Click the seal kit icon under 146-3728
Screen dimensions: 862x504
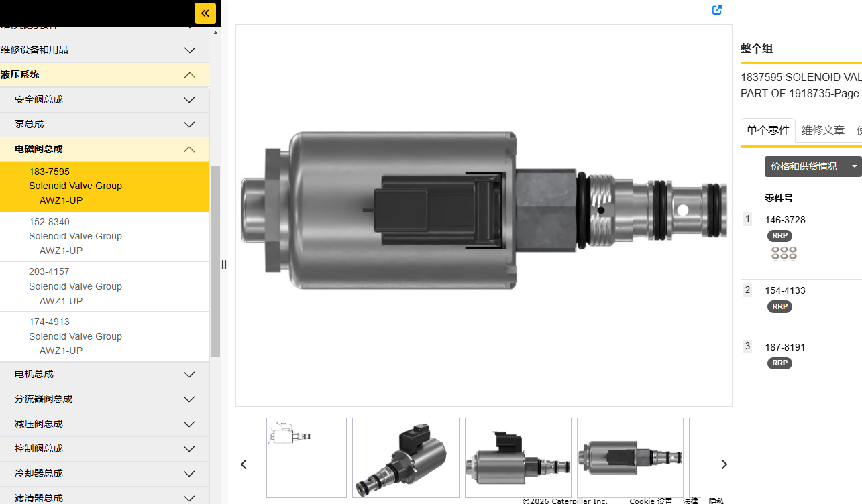784,254
